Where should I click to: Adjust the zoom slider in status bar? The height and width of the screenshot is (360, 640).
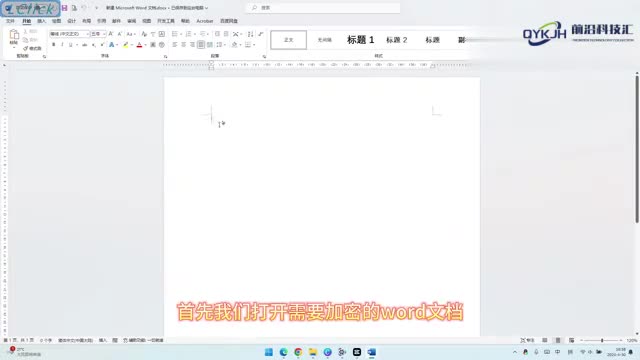(x=602, y=340)
